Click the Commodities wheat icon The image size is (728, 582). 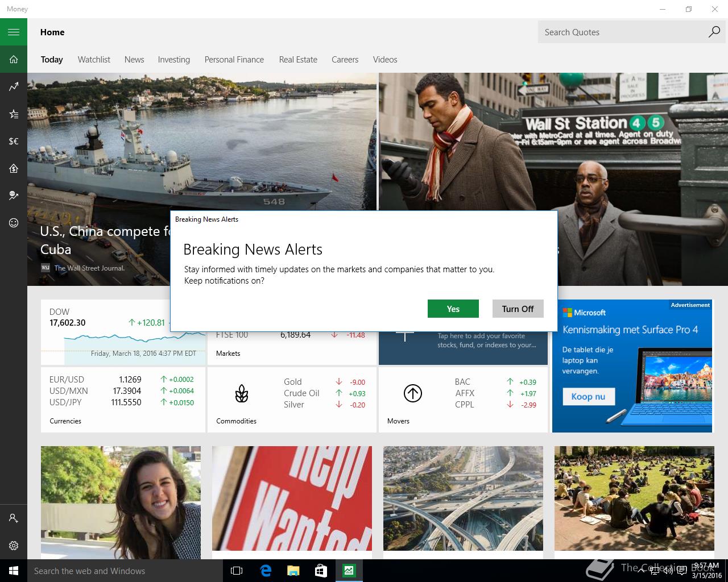click(242, 393)
